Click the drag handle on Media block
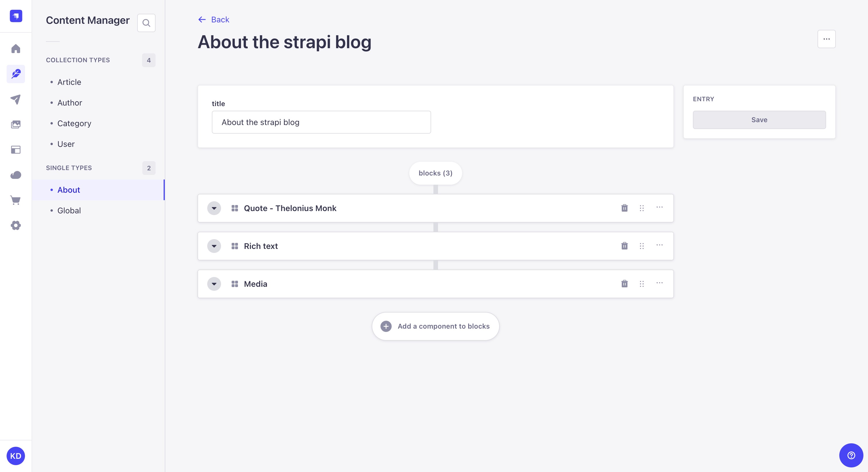The image size is (868, 472). (642, 284)
